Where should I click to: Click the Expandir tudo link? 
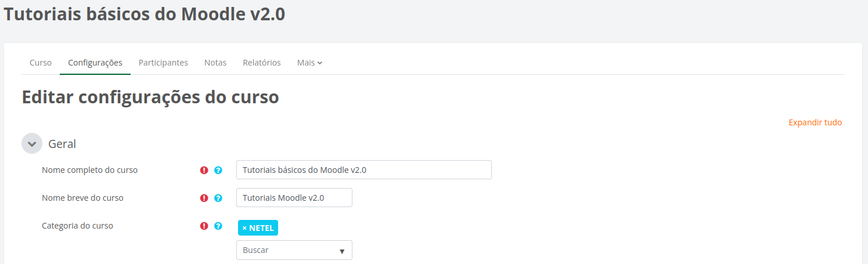coord(815,122)
